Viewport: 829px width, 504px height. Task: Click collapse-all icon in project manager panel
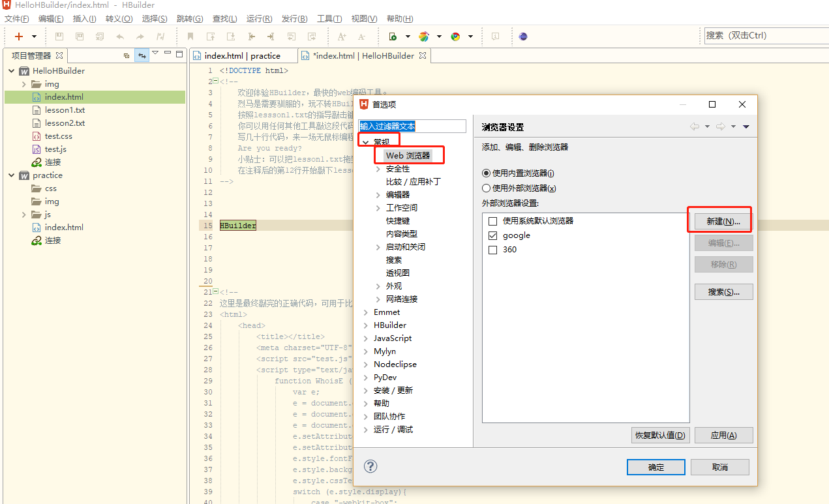[127, 56]
